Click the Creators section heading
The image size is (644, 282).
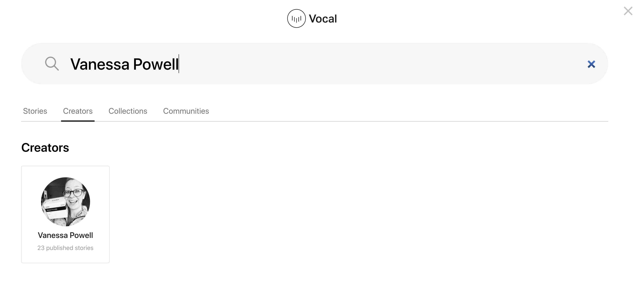point(45,148)
